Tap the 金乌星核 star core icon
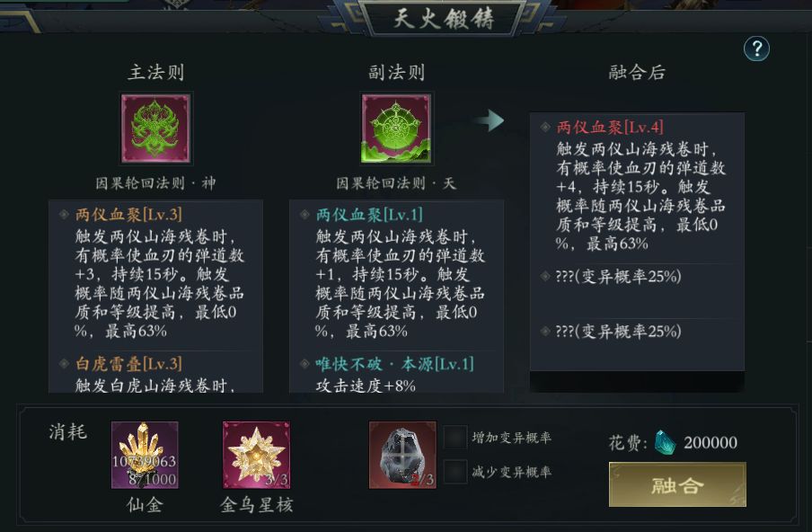This screenshot has width=812, height=532. 256,455
